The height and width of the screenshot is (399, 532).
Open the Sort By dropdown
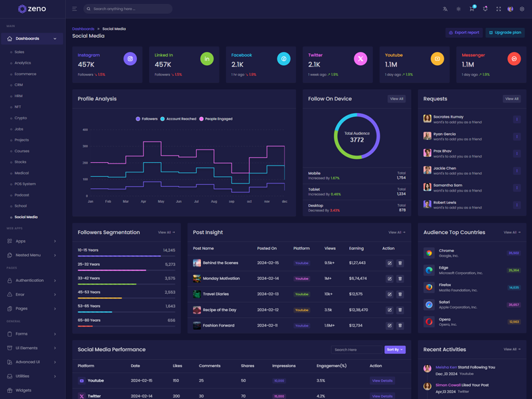pos(394,349)
